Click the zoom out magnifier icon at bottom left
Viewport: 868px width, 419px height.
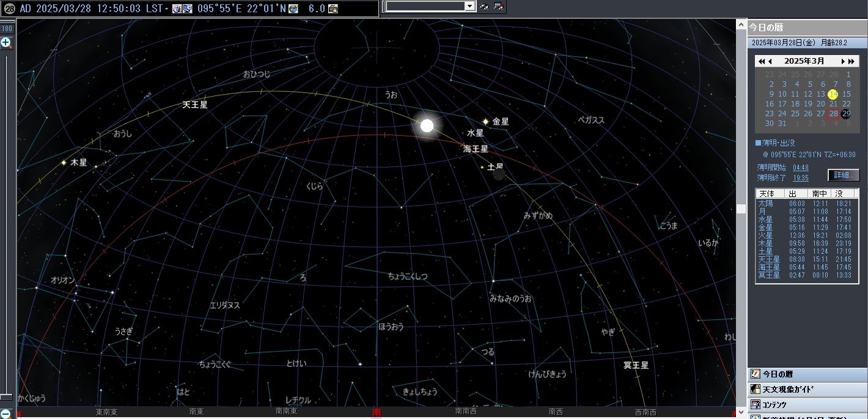coord(6,413)
